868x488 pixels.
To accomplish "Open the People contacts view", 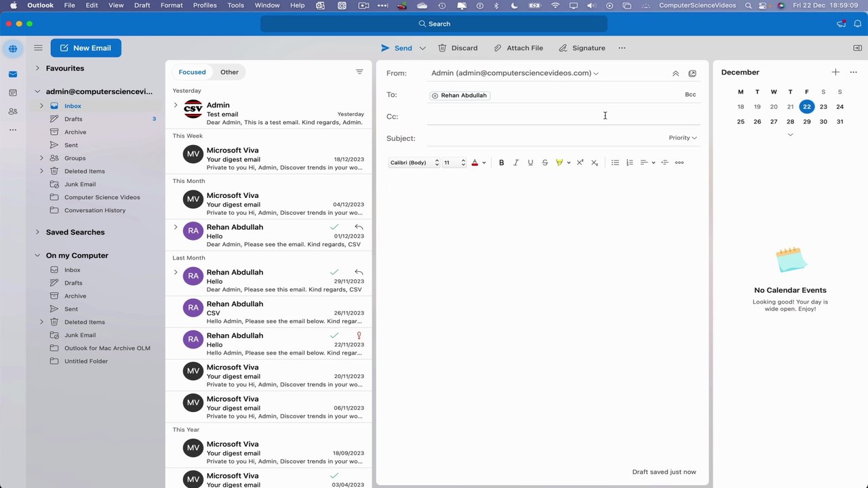I will 13,111.
